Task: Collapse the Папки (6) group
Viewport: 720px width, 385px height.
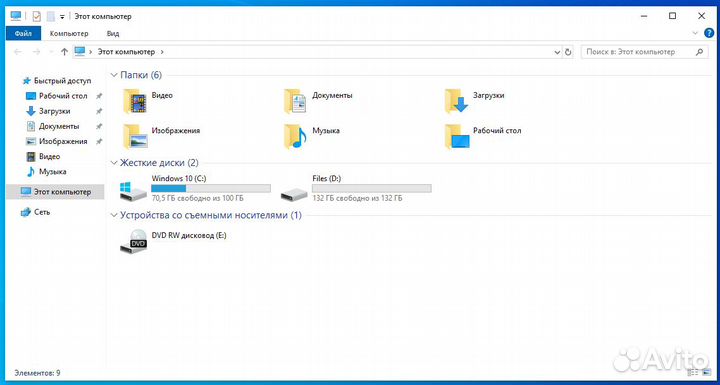Action: click(114, 75)
